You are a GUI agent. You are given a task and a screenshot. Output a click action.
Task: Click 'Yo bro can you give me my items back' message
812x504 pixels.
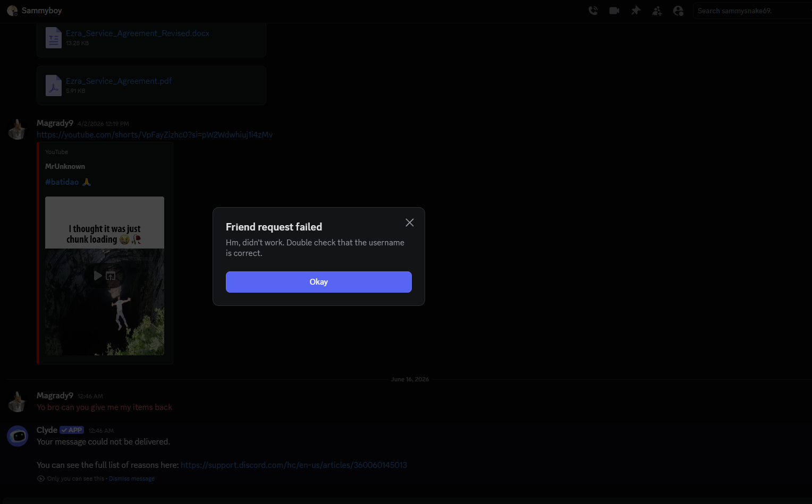pyautogui.click(x=104, y=407)
